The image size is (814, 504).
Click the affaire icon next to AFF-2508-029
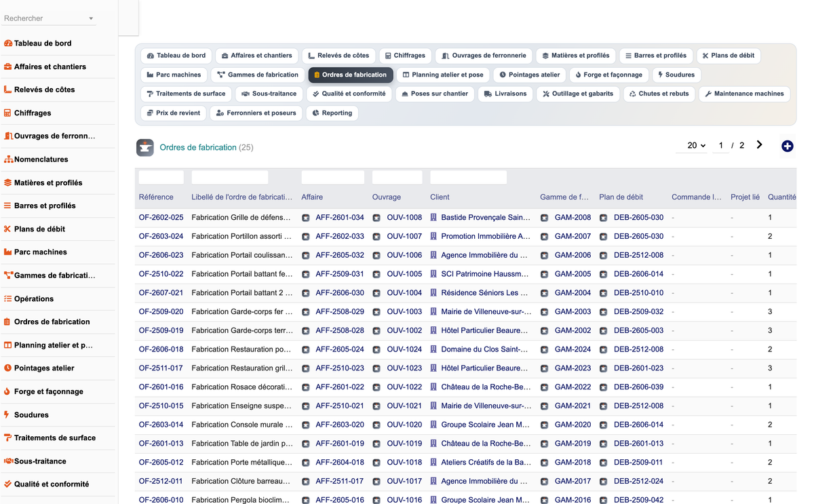click(x=306, y=312)
